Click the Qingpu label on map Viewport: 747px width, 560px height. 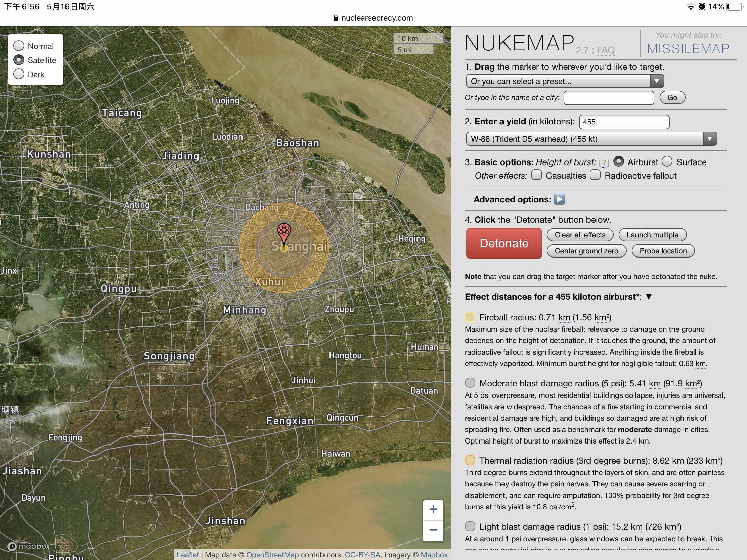(119, 289)
